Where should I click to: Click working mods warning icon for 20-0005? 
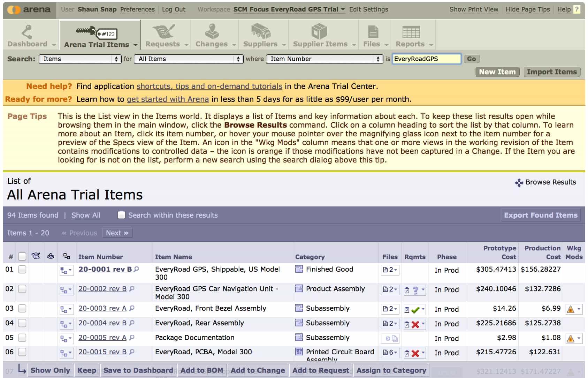(571, 339)
